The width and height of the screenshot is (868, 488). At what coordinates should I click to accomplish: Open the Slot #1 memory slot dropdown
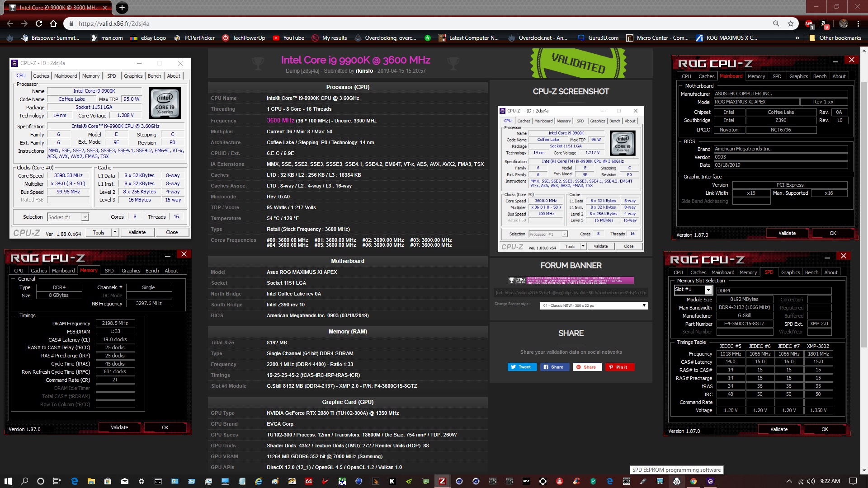click(x=693, y=290)
